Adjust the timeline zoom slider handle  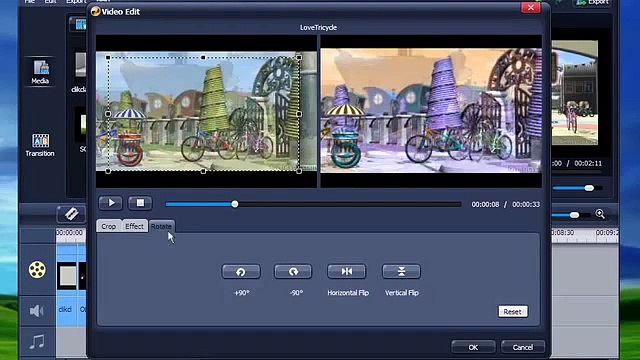[x=574, y=215]
